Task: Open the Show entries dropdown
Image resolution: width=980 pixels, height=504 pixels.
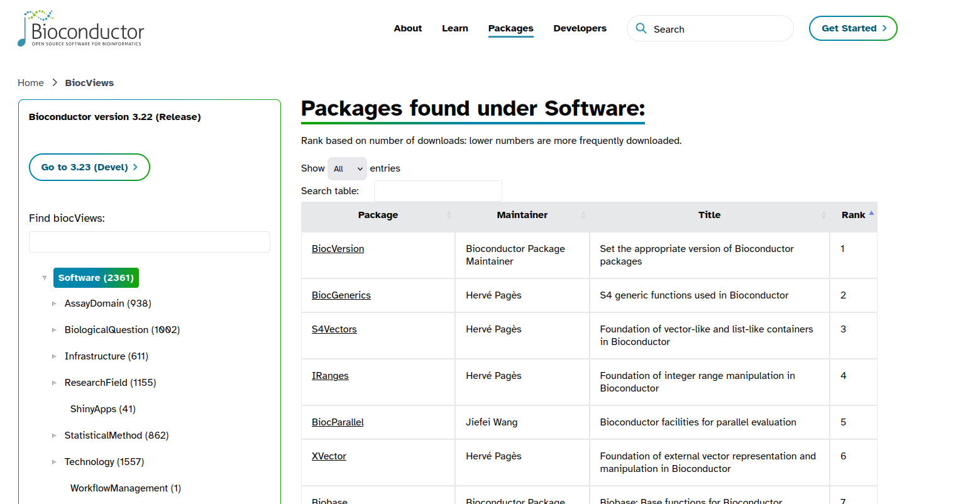Action: coord(347,168)
